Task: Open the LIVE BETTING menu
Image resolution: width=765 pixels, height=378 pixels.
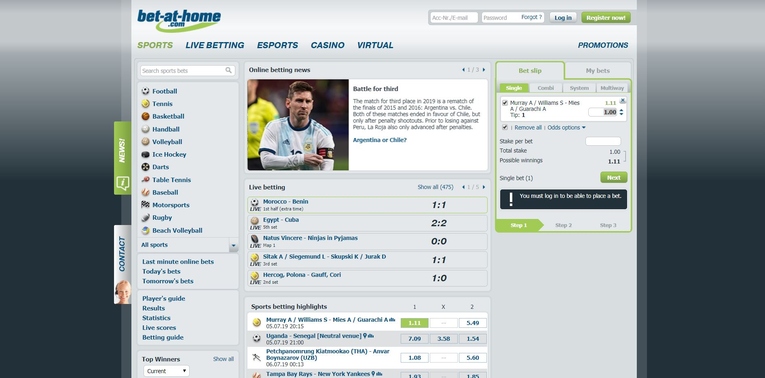Action: (215, 45)
